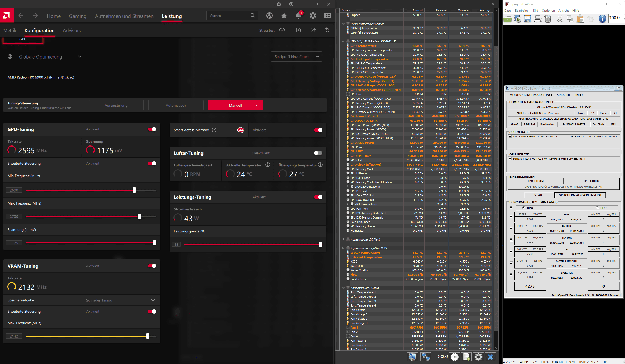Expand GPU Thermal Limits row

point(347,204)
